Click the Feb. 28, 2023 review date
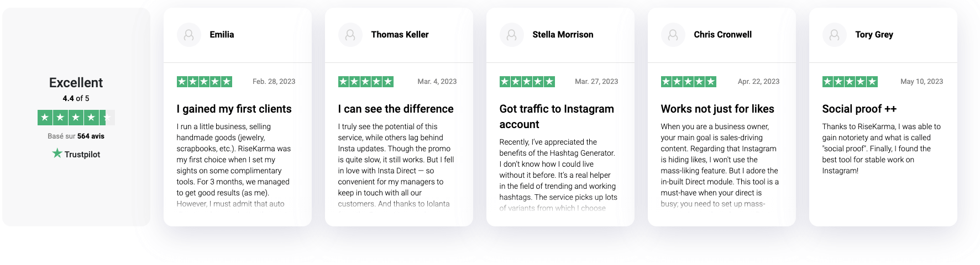The height and width of the screenshot is (265, 980). [274, 81]
